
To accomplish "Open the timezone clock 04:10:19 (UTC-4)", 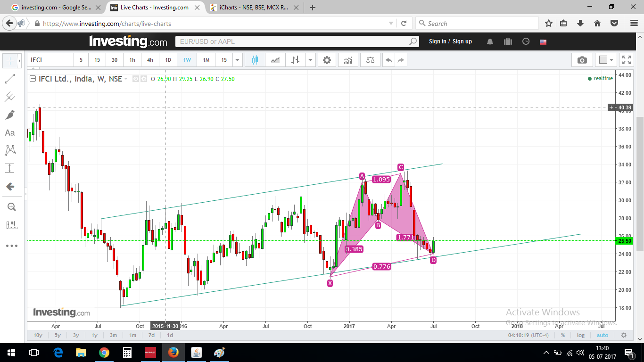I will tap(527, 335).
